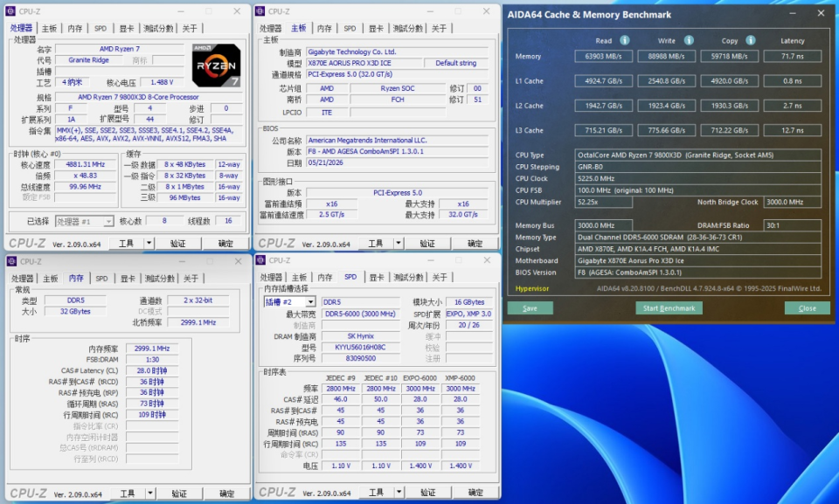The width and height of the screenshot is (839, 504).
Task: Click CPU-Z title icon in memory window
Action: (11, 261)
